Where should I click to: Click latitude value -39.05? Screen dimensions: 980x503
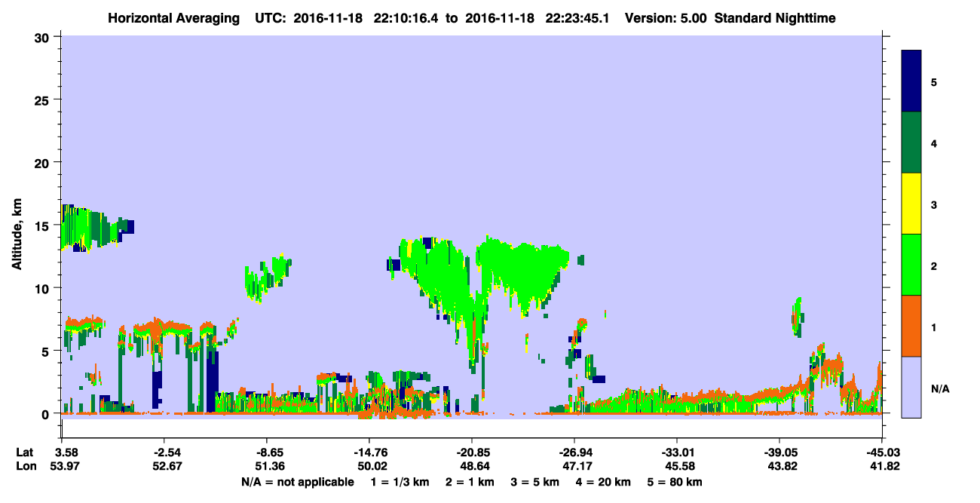pos(779,452)
